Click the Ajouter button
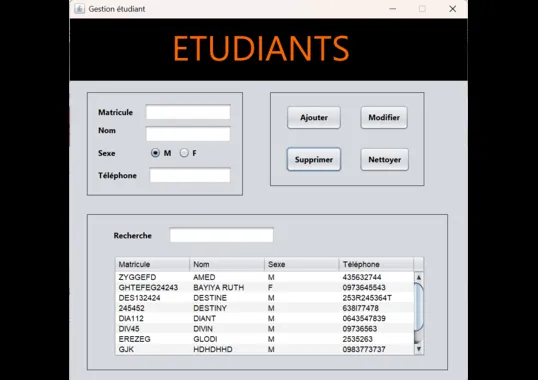 tap(314, 118)
